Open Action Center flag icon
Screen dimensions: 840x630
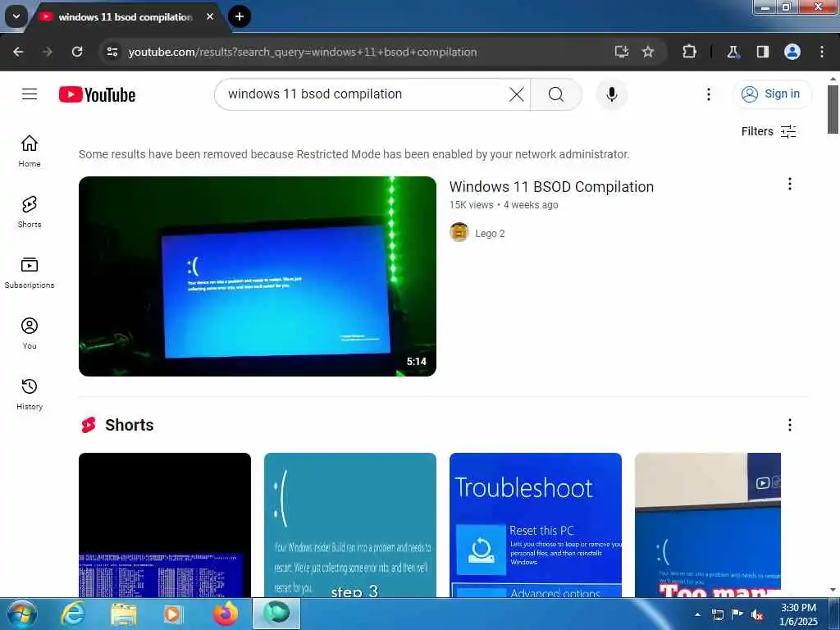coord(737,614)
